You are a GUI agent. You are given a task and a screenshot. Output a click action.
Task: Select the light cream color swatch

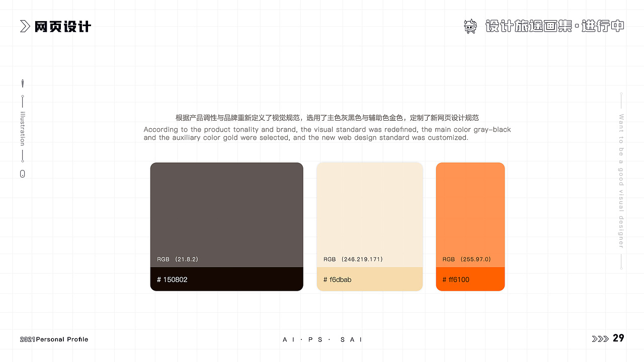[370, 215]
